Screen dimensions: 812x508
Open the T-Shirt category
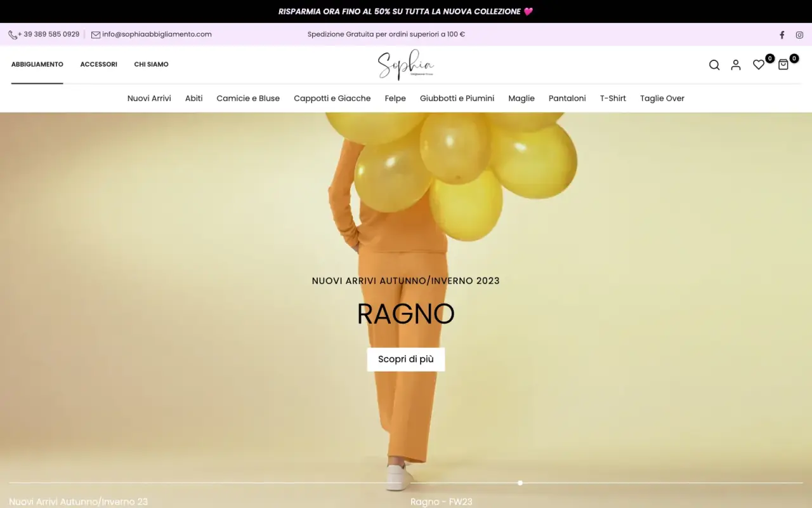pos(613,98)
